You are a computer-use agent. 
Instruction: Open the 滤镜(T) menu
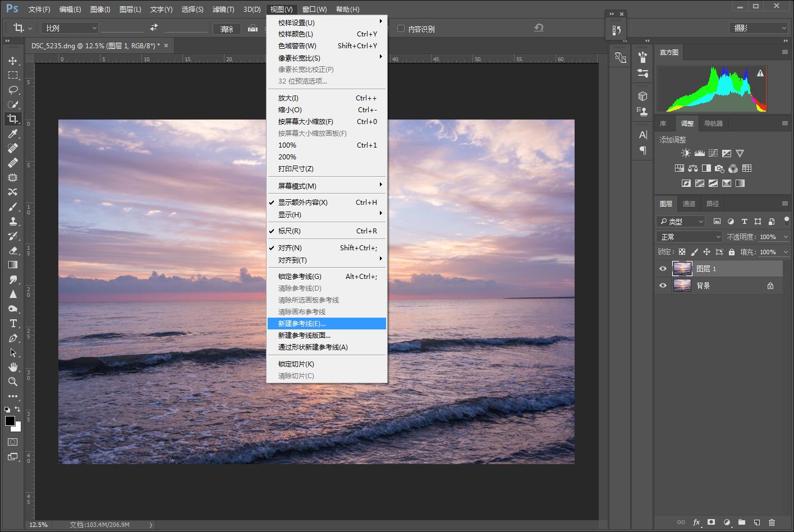pos(223,10)
